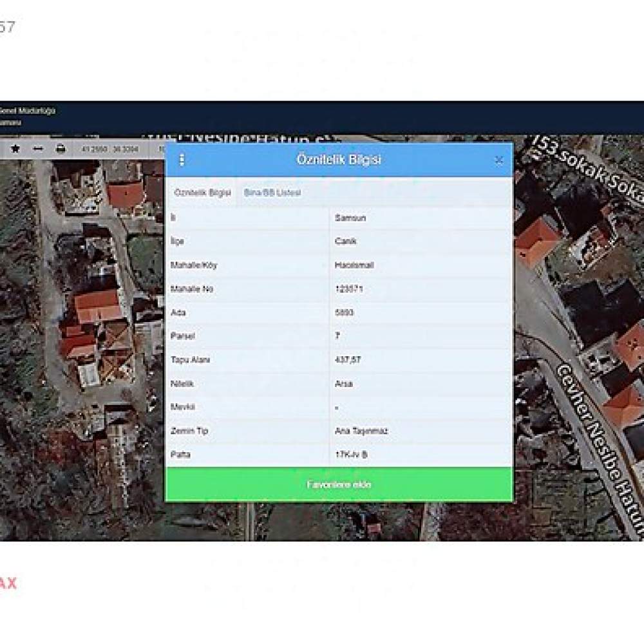Screen dimensions: 644x644
Task: Close the Öznitelik Bilgisi dialog
Action: 498,160
